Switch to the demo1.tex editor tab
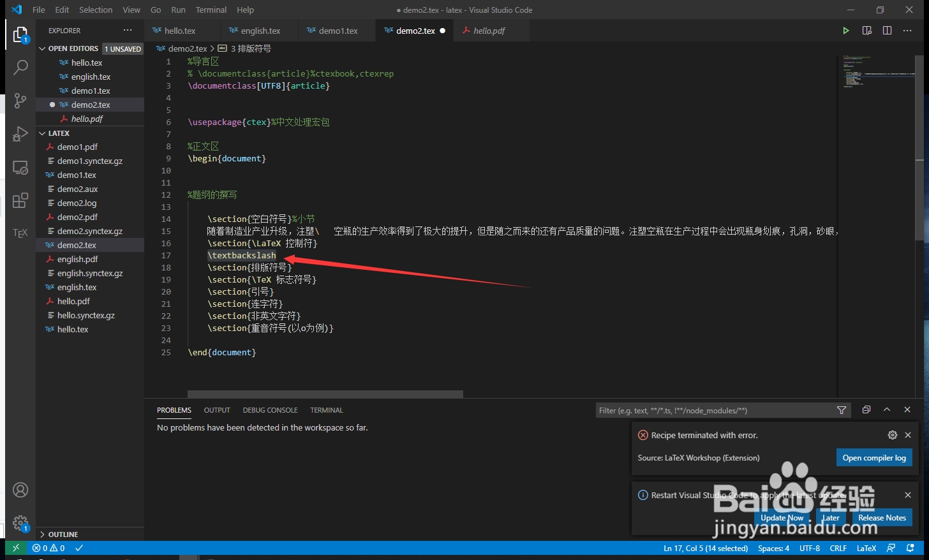Viewport: 929px width, 560px height. click(x=338, y=31)
